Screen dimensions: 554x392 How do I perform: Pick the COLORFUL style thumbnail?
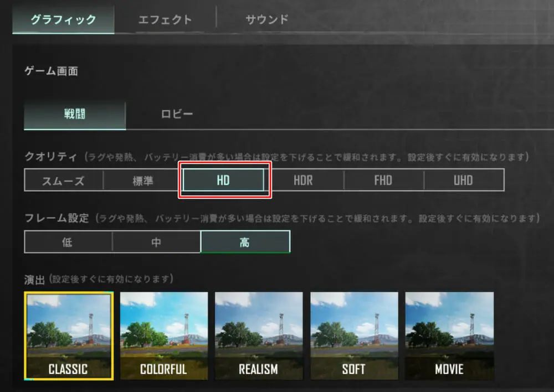(164, 336)
